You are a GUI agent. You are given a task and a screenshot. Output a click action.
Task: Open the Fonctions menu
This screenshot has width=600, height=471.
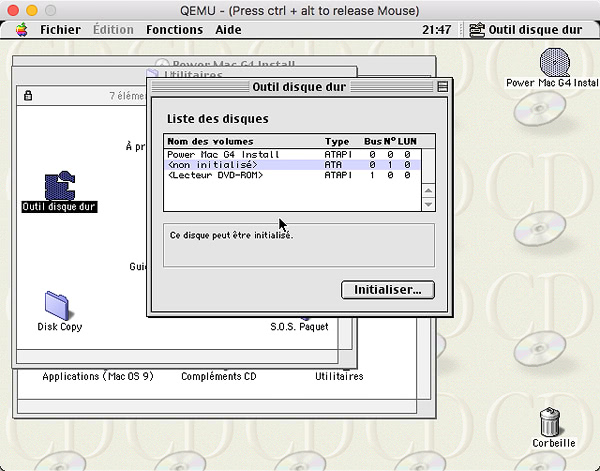(174, 29)
